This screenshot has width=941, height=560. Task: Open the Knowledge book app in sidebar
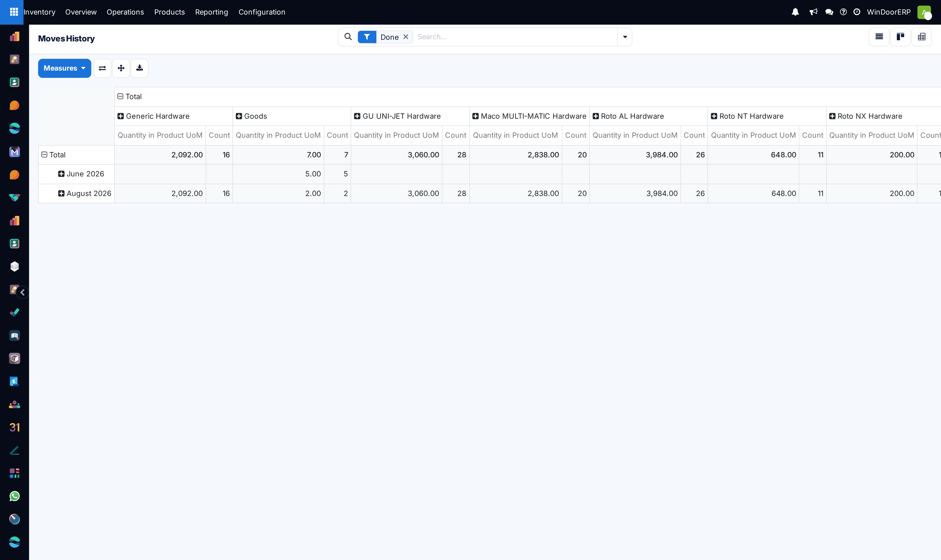14,335
